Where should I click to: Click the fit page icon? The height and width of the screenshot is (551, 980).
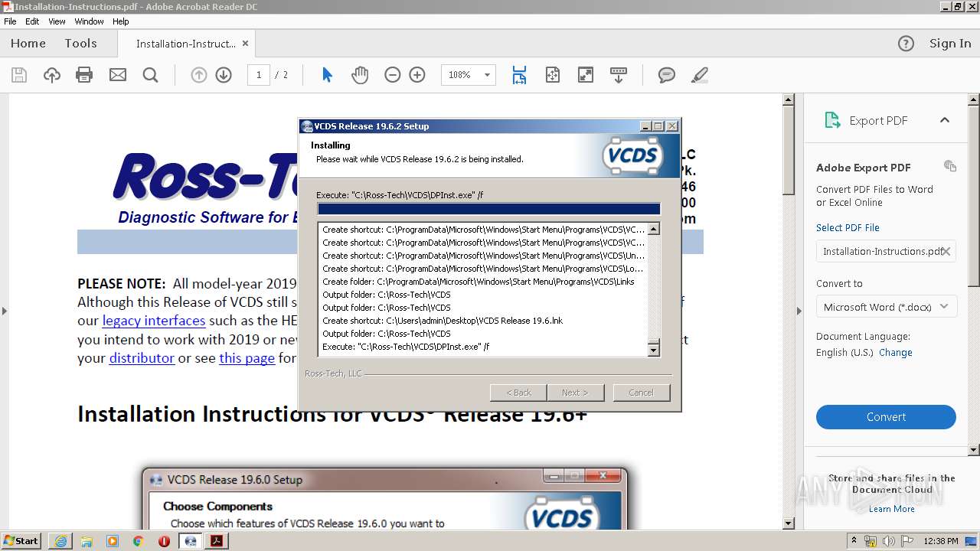click(x=552, y=75)
